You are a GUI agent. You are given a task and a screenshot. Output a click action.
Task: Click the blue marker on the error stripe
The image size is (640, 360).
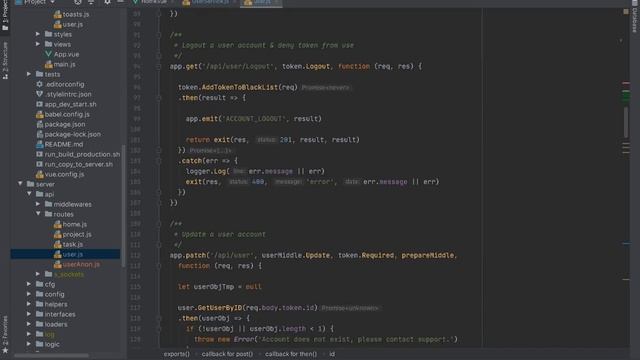[626, 244]
